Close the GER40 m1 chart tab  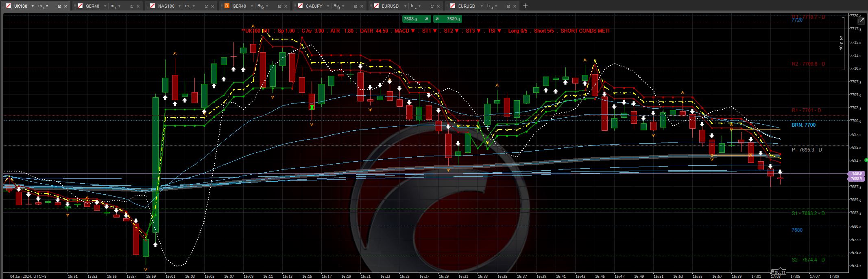tap(138, 7)
